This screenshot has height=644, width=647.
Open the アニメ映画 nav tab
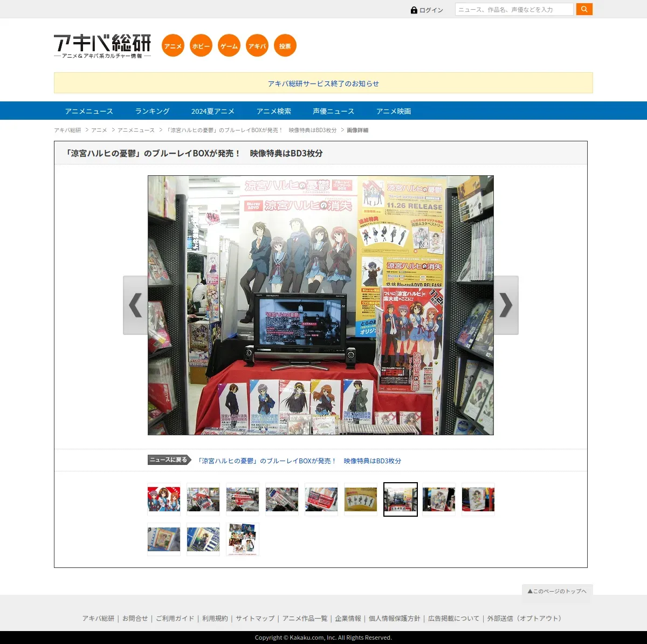(x=394, y=111)
